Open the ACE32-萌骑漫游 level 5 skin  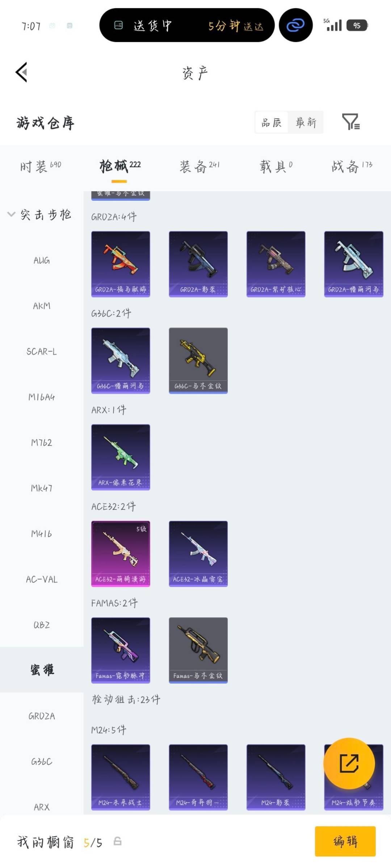pyautogui.click(x=121, y=554)
